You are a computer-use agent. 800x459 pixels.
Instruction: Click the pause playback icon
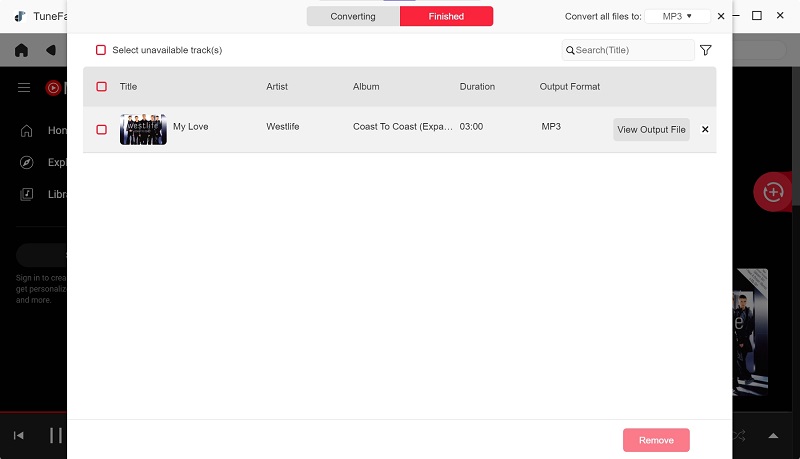coord(56,436)
